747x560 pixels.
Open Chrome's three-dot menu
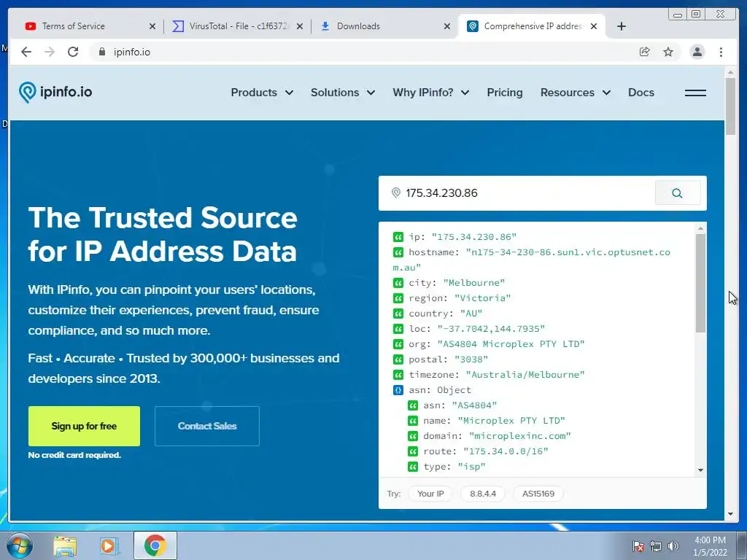721,52
